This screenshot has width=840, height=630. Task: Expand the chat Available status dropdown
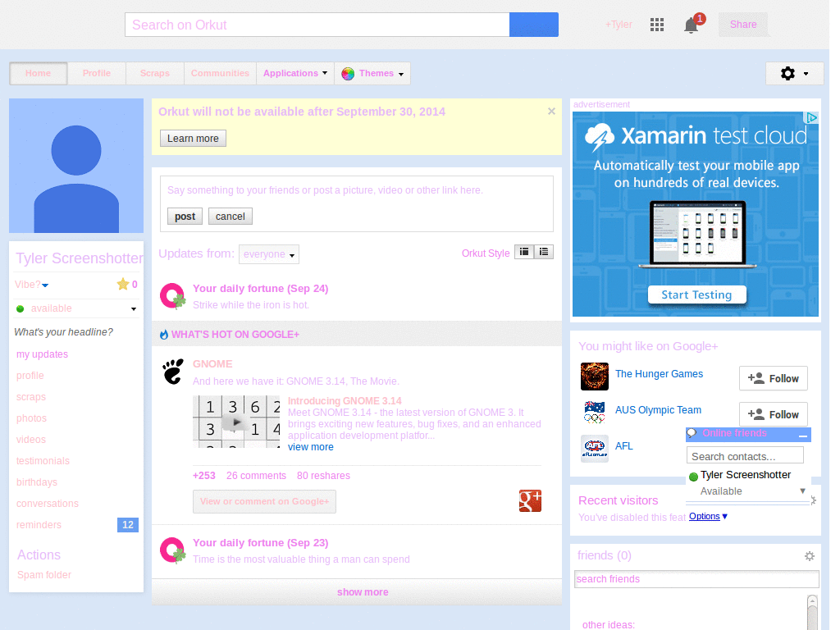[x=802, y=491]
